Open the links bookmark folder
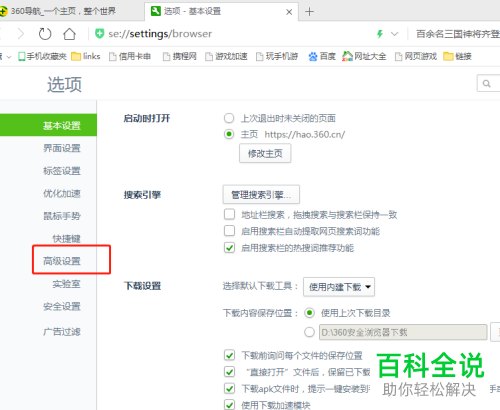500x410 pixels. 86,57
